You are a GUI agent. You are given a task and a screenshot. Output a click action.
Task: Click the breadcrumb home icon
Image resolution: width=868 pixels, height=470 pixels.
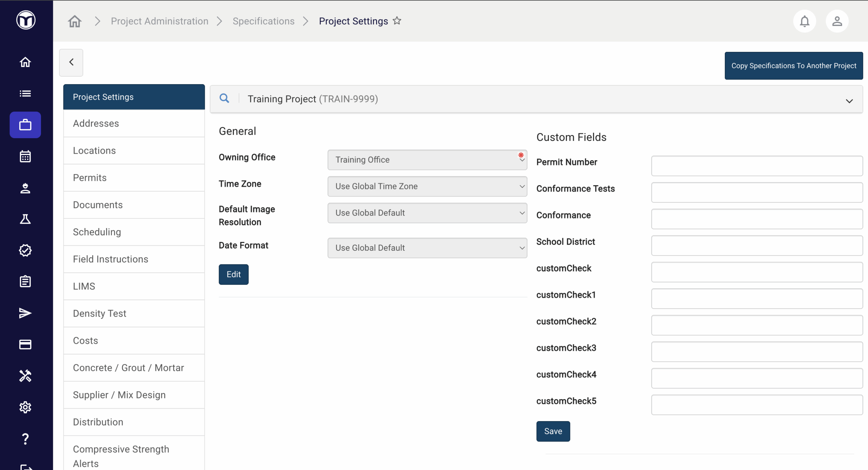(75, 21)
